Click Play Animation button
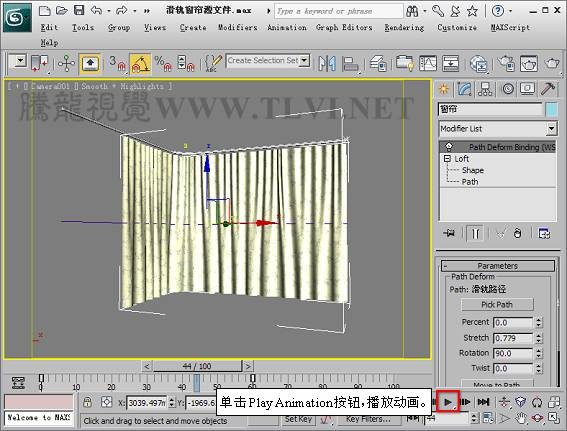This screenshot has width=567, height=431. point(448,402)
